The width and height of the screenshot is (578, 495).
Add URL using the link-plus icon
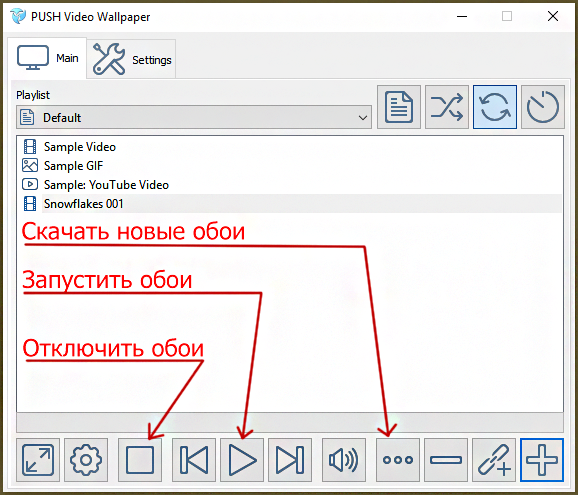[494, 460]
